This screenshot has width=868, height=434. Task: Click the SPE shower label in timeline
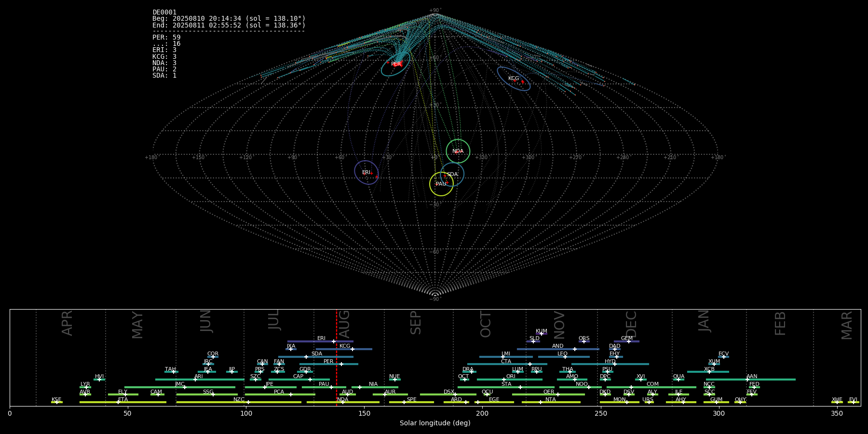pos(411,400)
